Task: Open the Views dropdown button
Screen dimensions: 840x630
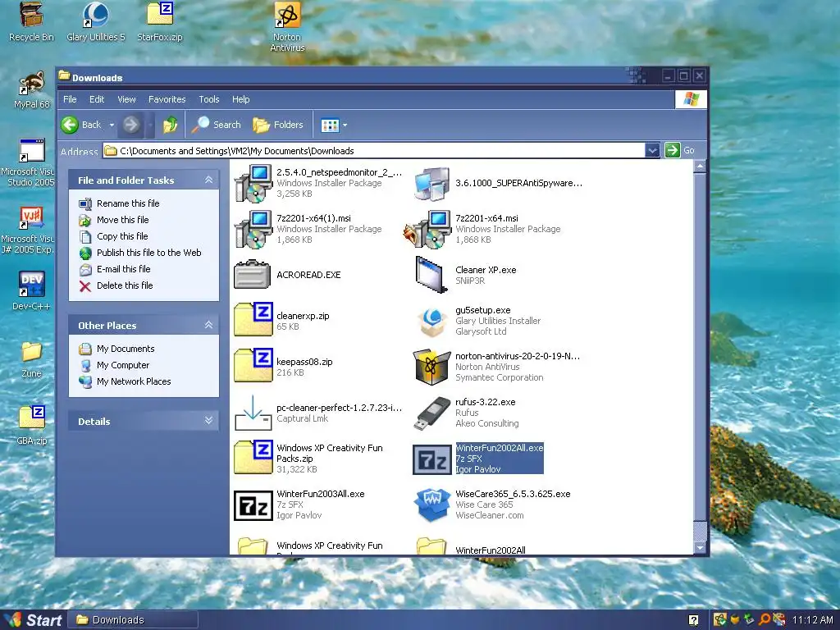Action: [x=334, y=126]
